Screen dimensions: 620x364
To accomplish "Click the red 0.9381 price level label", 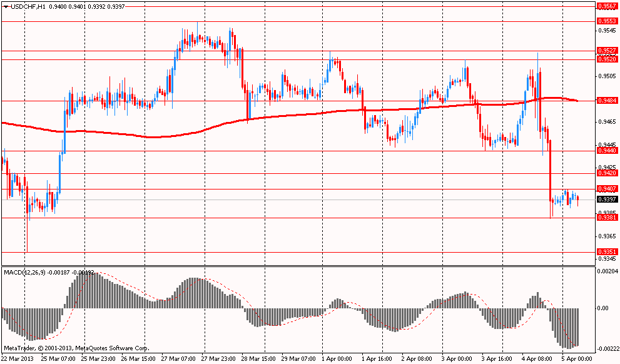I will [x=607, y=218].
